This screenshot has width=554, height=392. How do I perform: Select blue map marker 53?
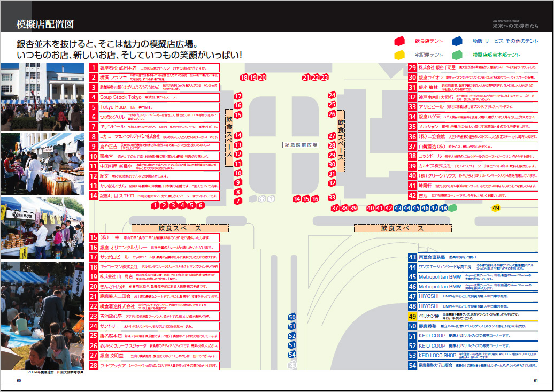coord(292,345)
